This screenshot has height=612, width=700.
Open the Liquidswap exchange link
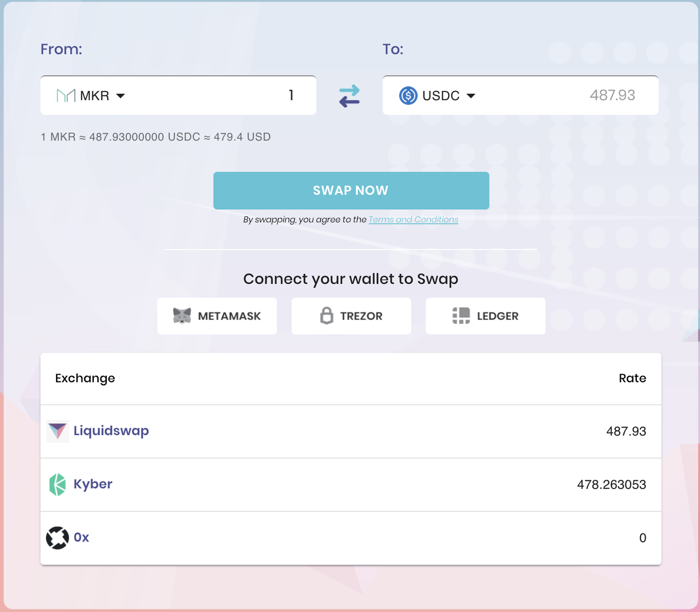click(111, 431)
